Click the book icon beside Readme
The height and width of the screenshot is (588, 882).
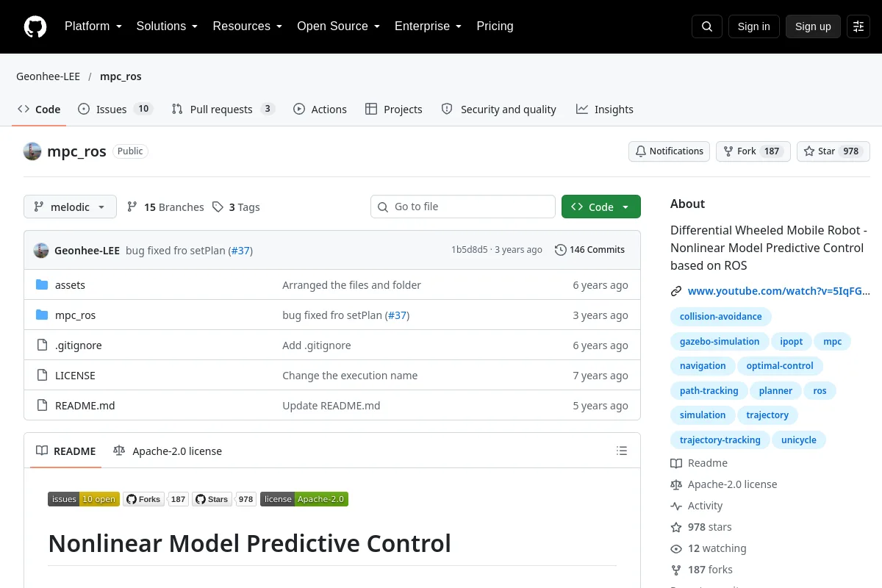point(676,463)
